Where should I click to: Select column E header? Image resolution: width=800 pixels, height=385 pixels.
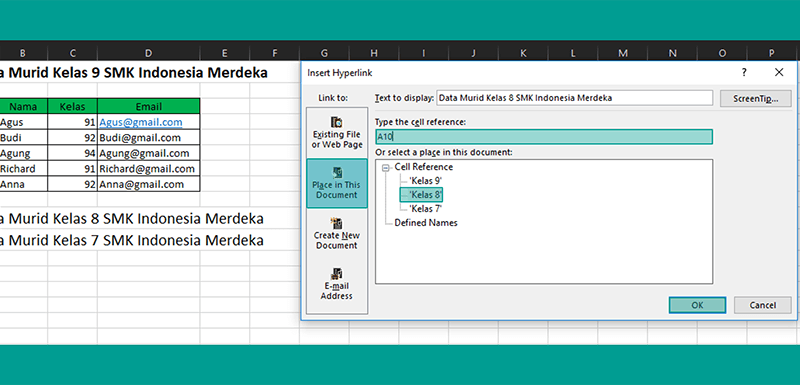click(x=224, y=53)
